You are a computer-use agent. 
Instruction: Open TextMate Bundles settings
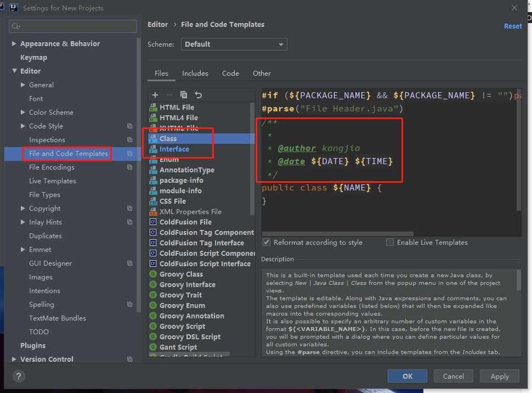coord(58,318)
